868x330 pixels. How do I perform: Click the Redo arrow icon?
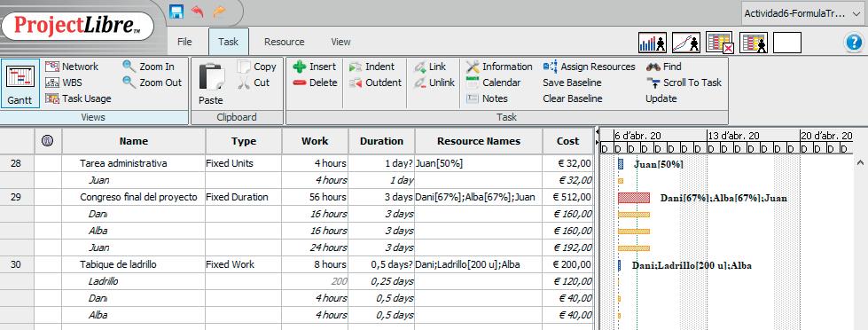point(219,11)
